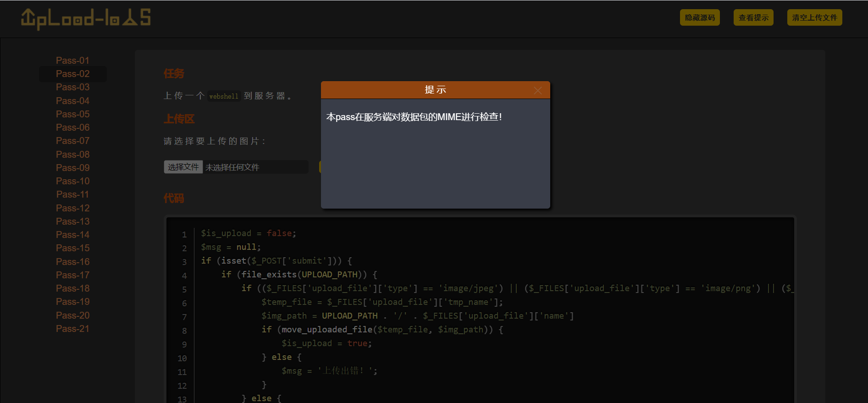
Task: Click the hide source code button
Action: 700,18
